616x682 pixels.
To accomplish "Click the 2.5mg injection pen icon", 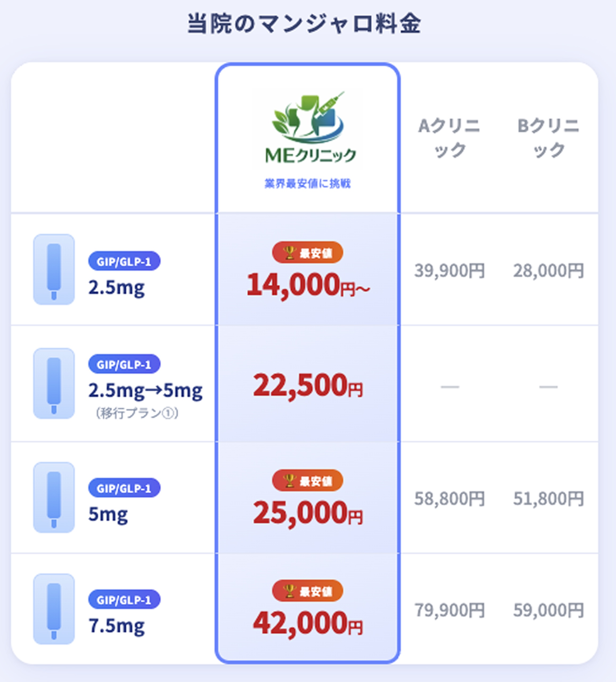I will (54, 269).
